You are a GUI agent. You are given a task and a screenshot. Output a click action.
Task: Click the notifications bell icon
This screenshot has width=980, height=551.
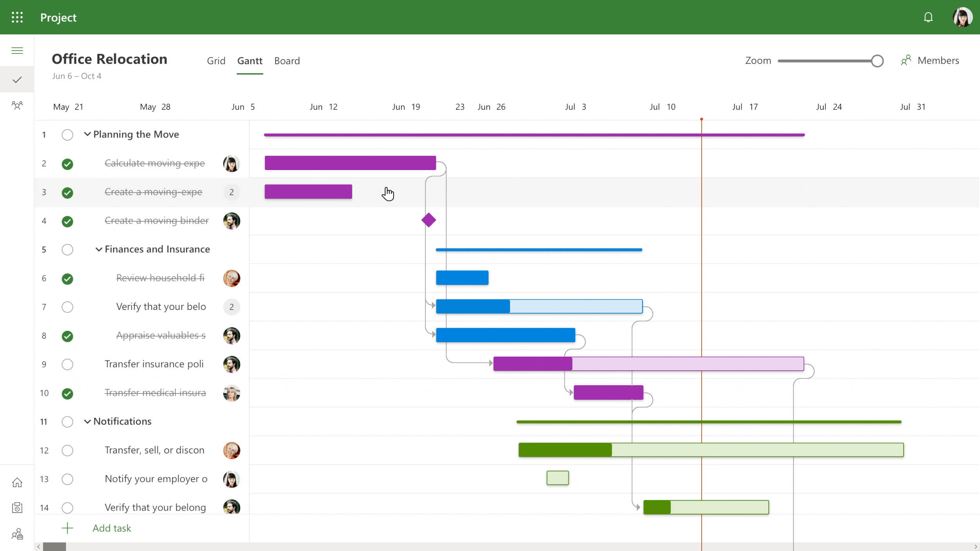click(928, 17)
